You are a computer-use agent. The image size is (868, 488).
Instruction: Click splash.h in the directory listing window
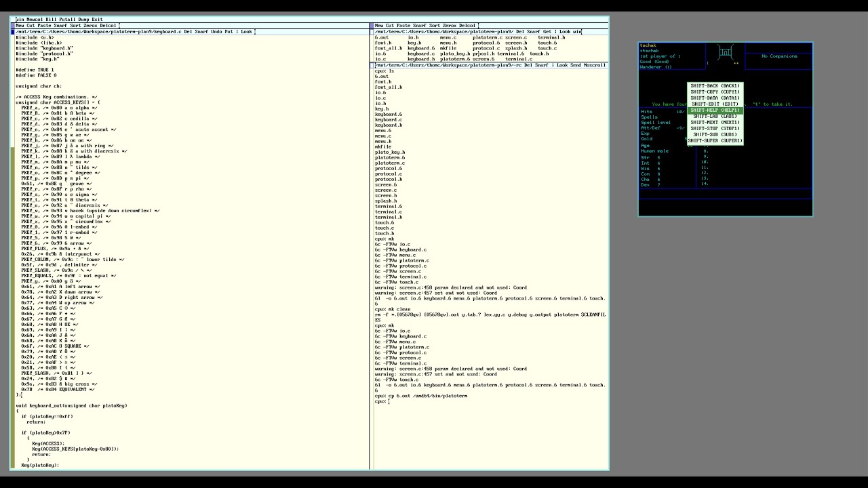pos(516,48)
